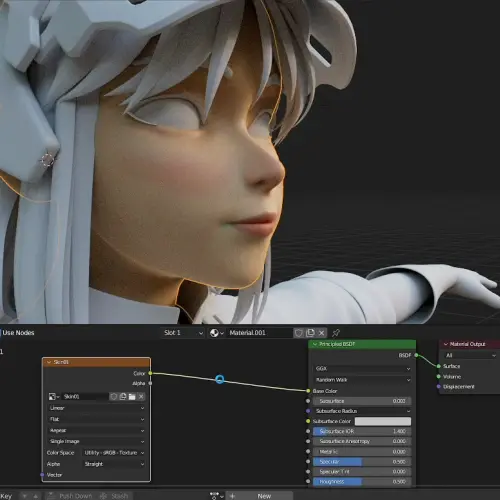Viewport: 500px width, 500px height.
Task: Open the Repeat extension dropdown
Action: (97, 430)
